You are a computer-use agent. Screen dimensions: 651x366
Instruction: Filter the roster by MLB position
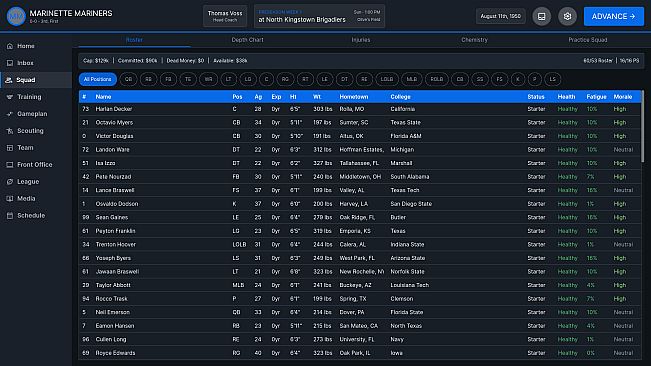(x=411, y=79)
